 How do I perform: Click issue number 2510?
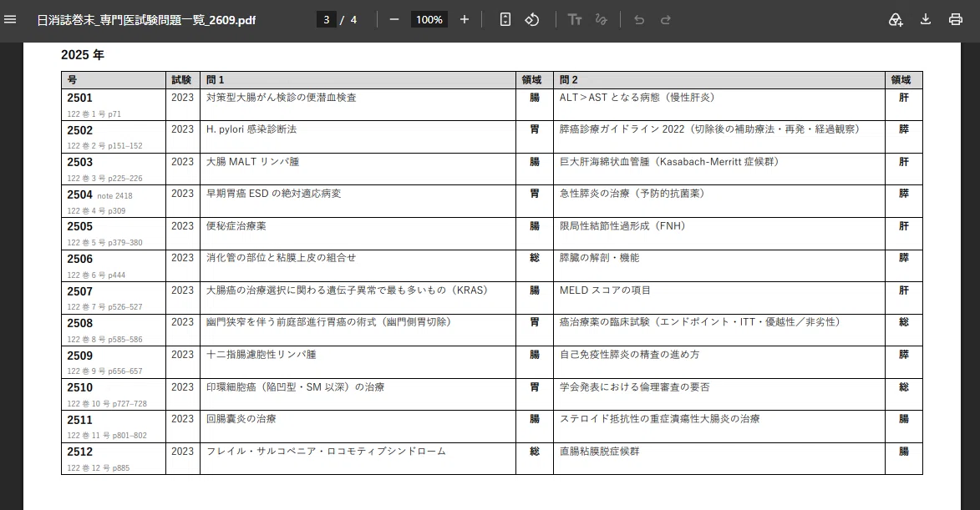point(80,387)
